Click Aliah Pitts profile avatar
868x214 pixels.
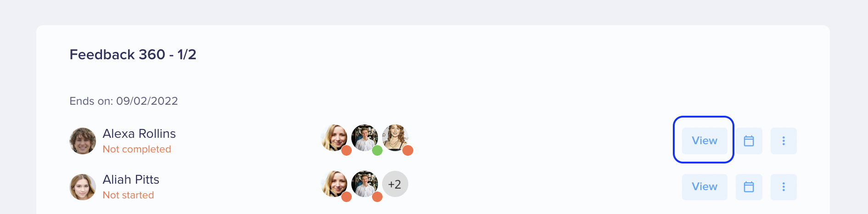click(x=83, y=187)
